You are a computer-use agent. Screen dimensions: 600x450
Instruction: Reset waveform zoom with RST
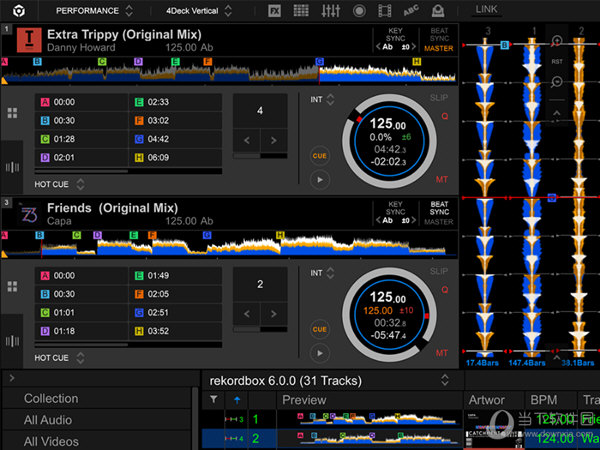point(557,62)
